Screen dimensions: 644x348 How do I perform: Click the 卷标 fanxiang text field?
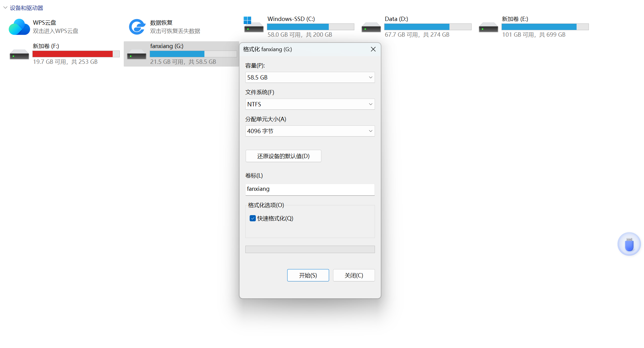tap(310, 189)
